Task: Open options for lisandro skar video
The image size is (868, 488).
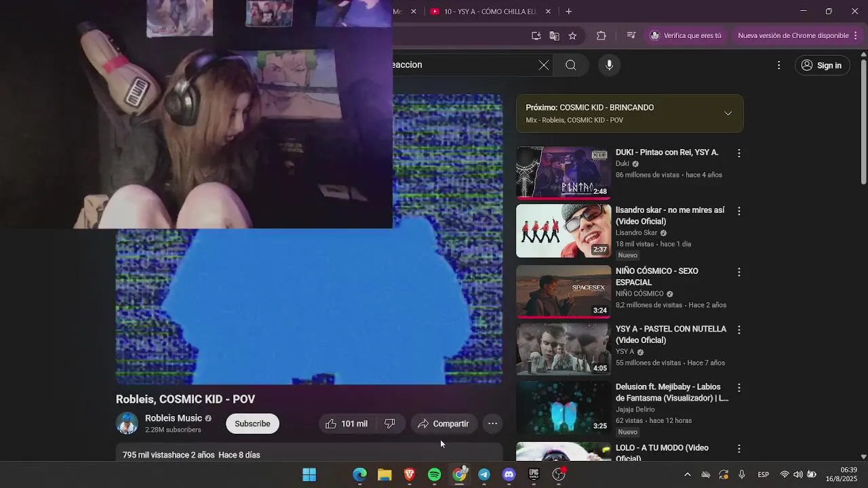Action: (x=739, y=211)
